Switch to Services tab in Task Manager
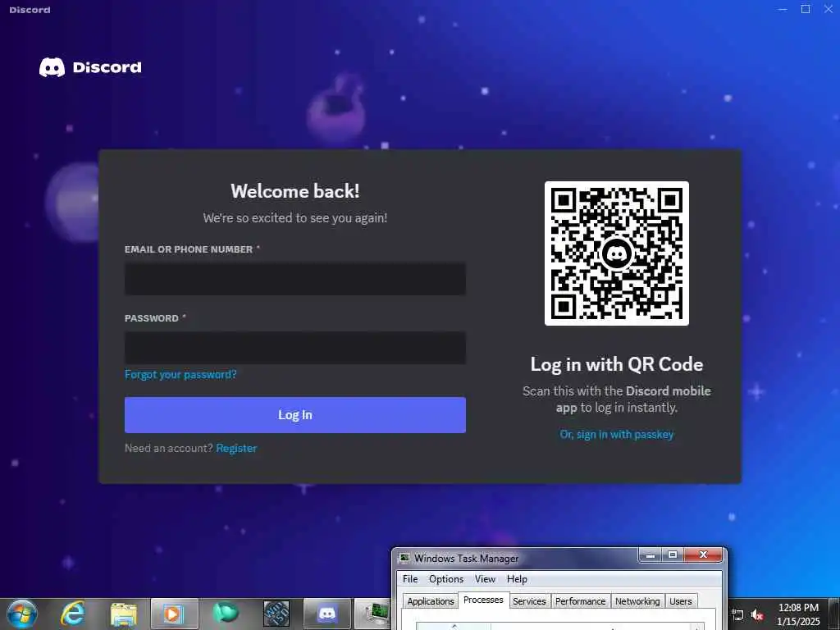Image resolution: width=840 pixels, height=630 pixels. click(x=529, y=601)
